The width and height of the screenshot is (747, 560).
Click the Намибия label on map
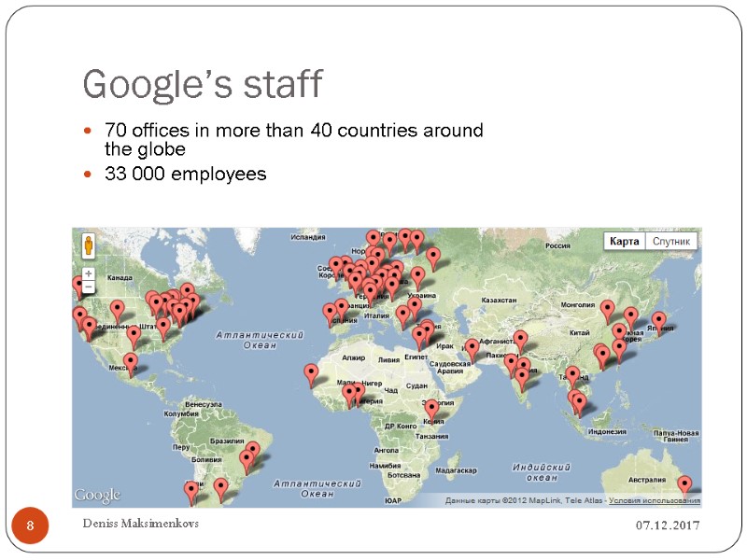click(385, 466)
